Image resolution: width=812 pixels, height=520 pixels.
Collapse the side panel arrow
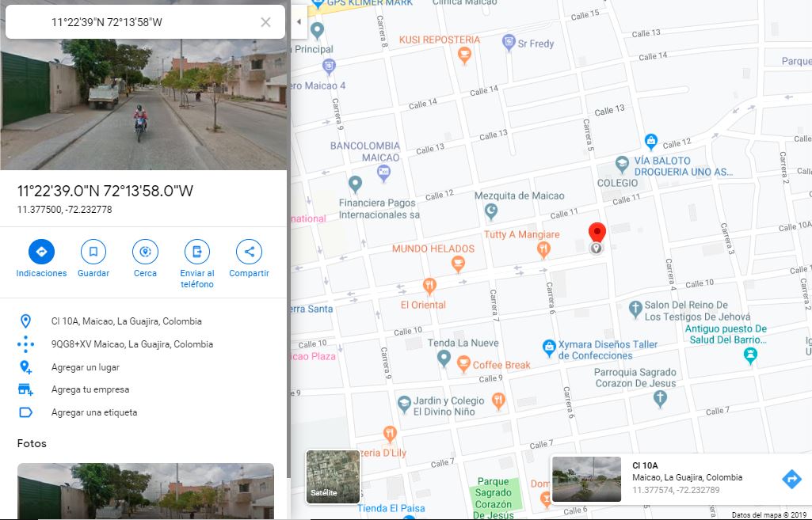299,21
